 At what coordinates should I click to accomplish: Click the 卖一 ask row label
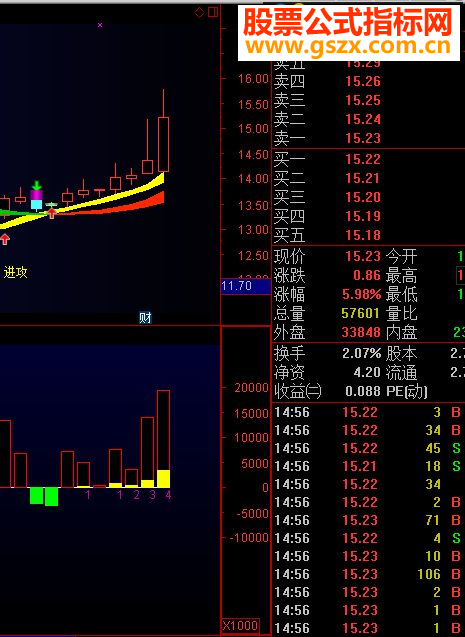tap(289, 139)
